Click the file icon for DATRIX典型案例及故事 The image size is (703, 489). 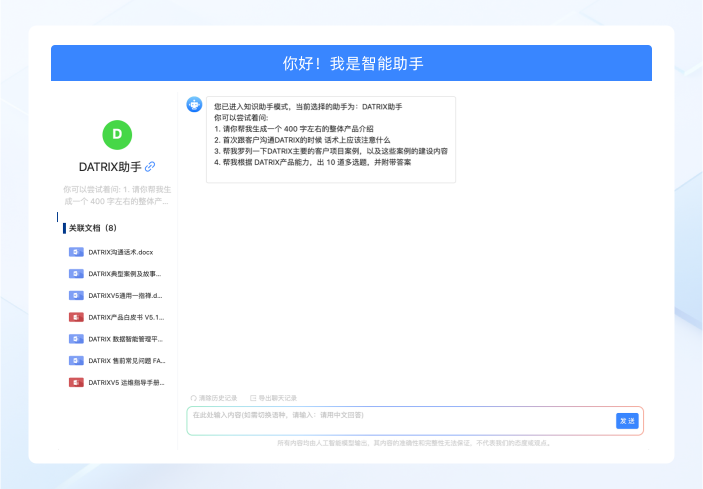[76, 273]
